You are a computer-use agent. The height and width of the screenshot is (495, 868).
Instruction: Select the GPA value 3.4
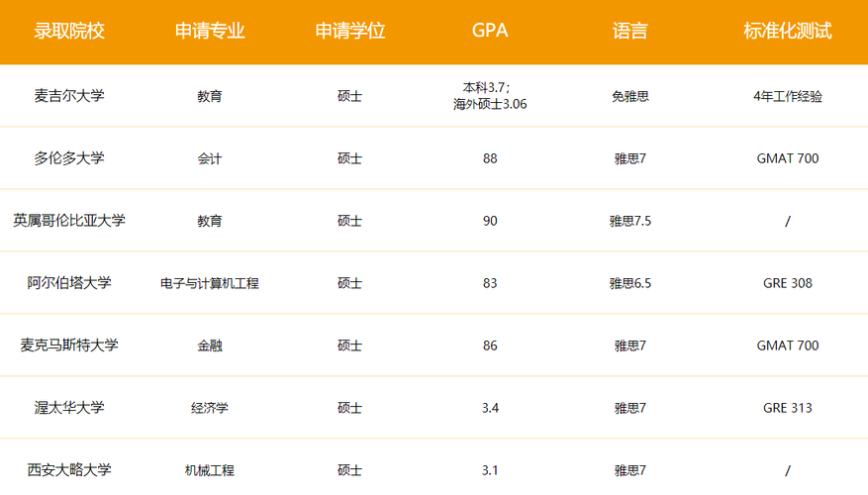pos(490,408)
